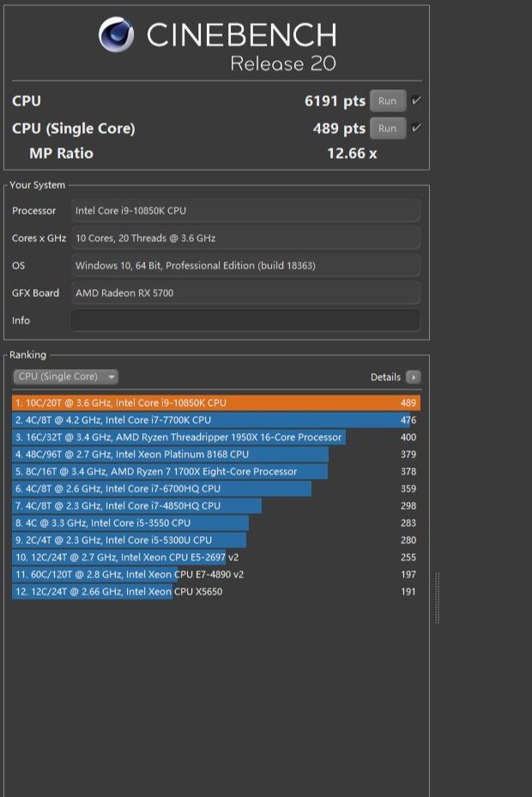This screenshot has height=797, width=532.
Task: Select the Xeon X5650 ranking row
Action: click(x=215, y=592)
